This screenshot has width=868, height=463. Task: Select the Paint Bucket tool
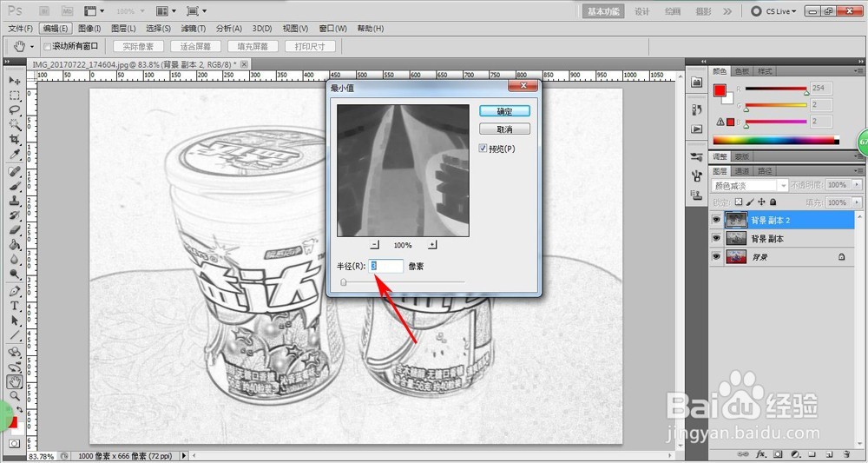15,245
